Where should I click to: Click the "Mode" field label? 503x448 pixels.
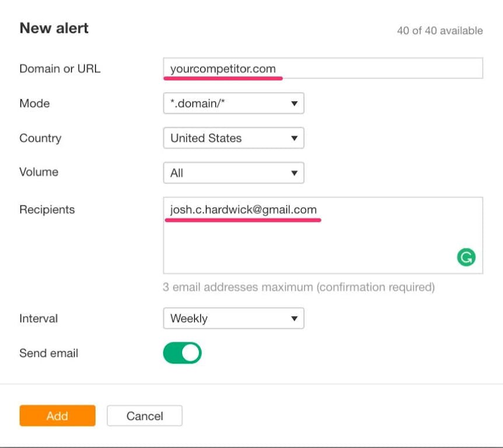34,104
